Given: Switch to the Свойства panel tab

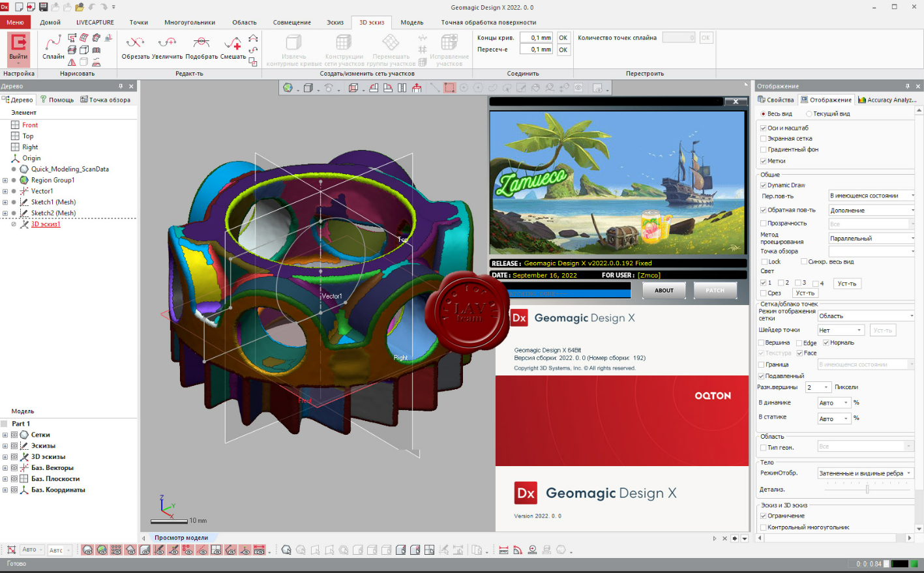Looking at the screenshot, I should 776,100.
